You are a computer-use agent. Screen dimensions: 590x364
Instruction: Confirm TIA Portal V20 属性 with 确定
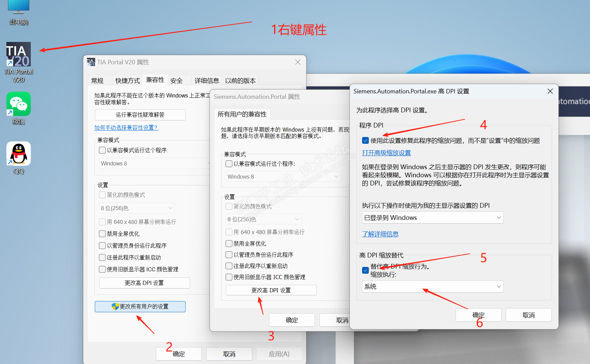click(179, 354)
